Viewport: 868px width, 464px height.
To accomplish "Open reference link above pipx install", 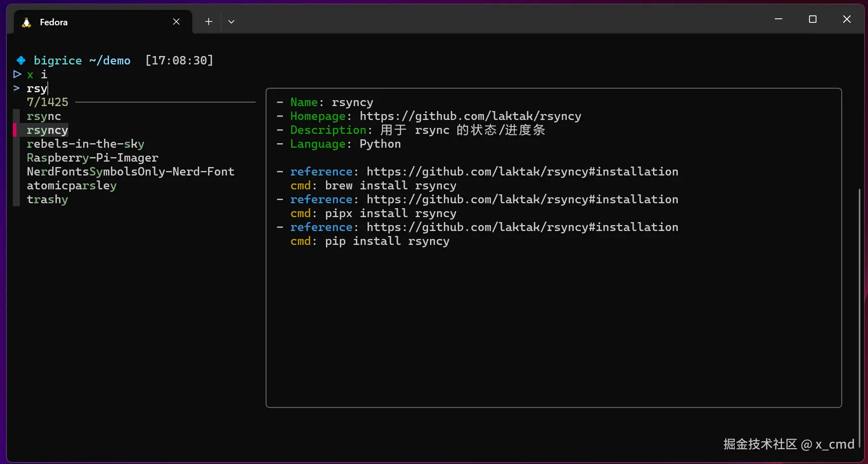I will tap(522, 200).
